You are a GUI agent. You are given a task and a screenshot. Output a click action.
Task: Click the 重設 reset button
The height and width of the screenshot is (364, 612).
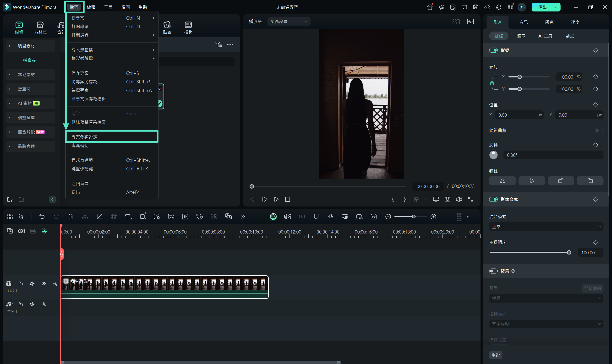click(496, 355)
